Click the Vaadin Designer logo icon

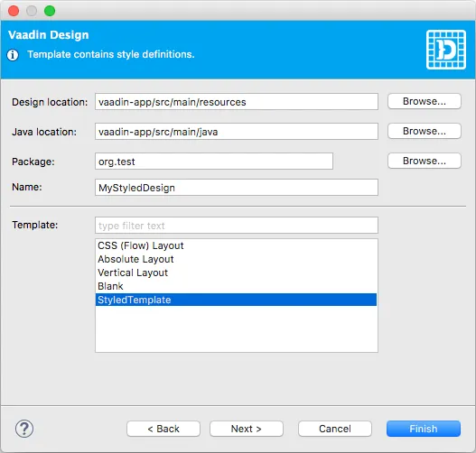pos(445,50)
